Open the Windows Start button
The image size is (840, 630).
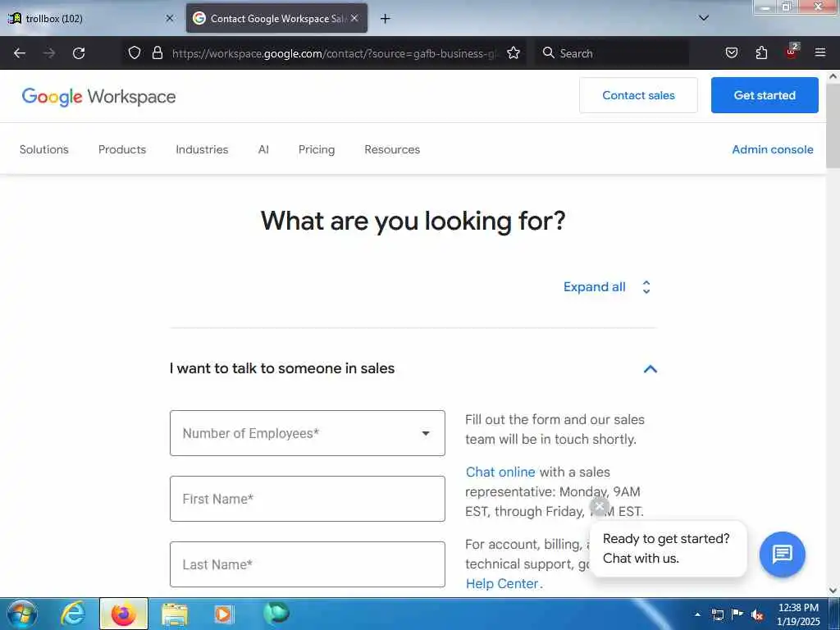[22, 614]
